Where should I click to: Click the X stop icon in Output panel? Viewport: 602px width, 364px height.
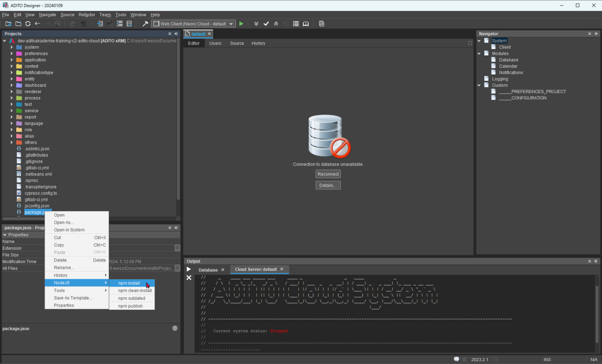click(x=189, y=278)
